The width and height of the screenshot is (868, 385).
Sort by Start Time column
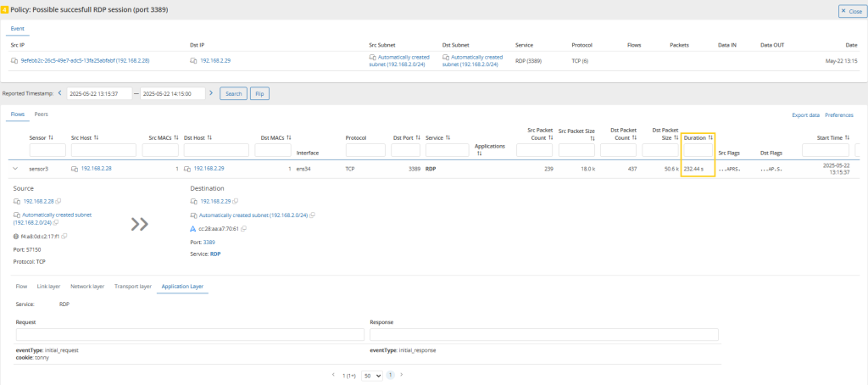click(847, 137)
